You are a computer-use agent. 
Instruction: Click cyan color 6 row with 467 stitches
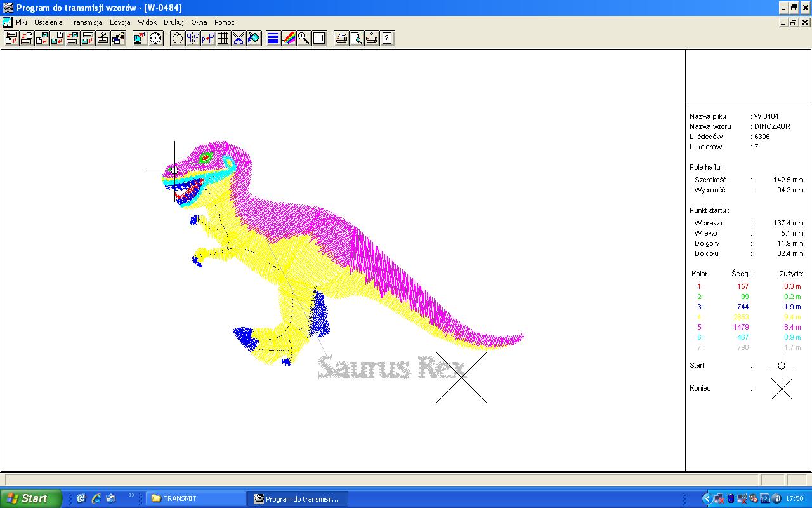click(x=750, y=337)
